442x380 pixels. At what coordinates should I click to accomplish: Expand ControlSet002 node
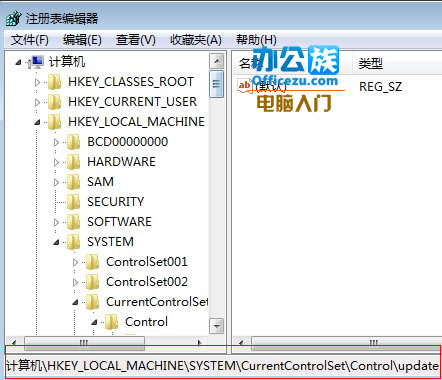[75, 282]
